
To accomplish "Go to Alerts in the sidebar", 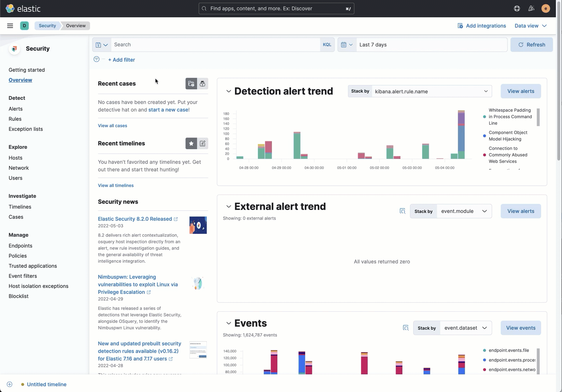I will [x=15, y=109].
